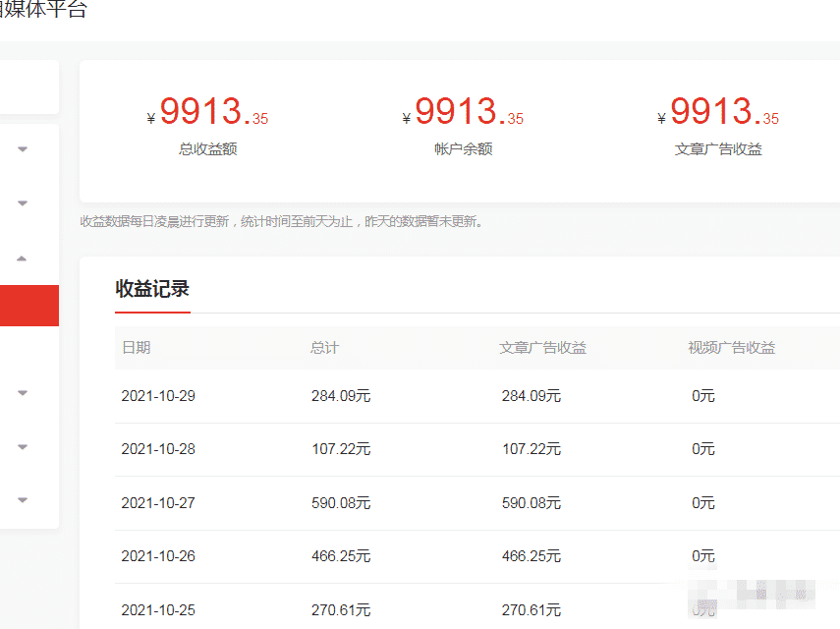Select the date 2021-10-26
840x629 pixels.
158,556
